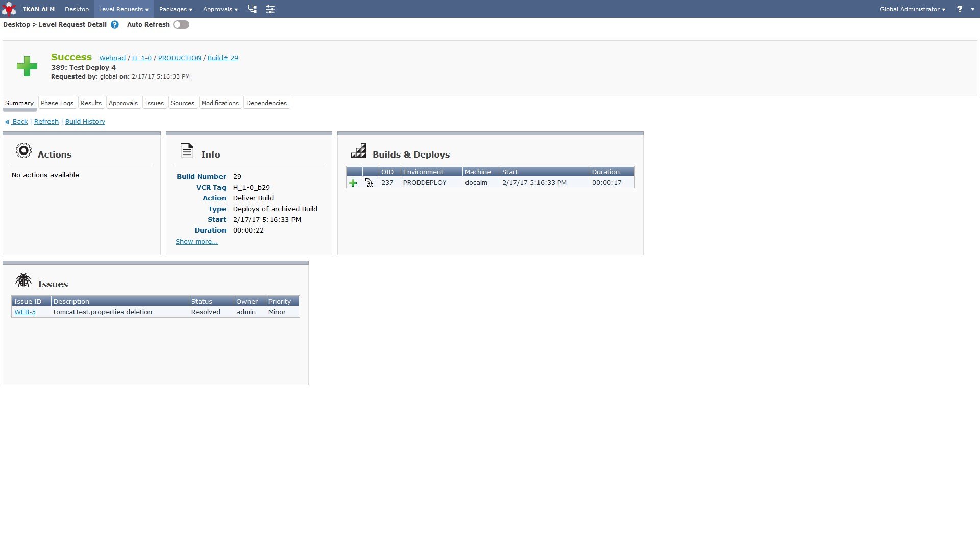Open the Issues tab

[154, 103]
